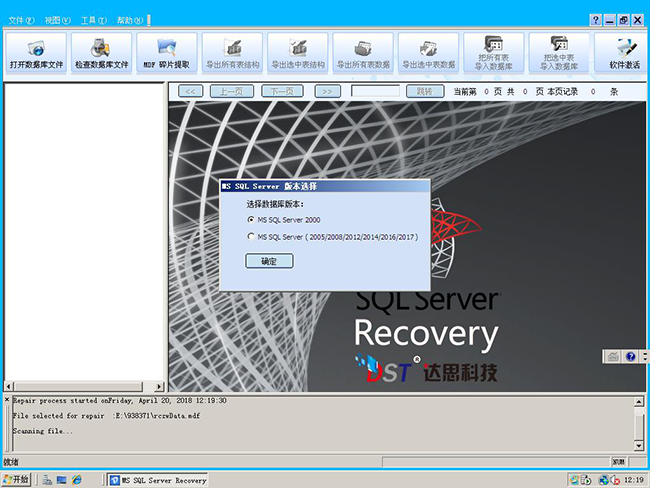Click the title bar question-mark help icon
The height and width of the screenshot is (488, 650).
click(595, 20)
